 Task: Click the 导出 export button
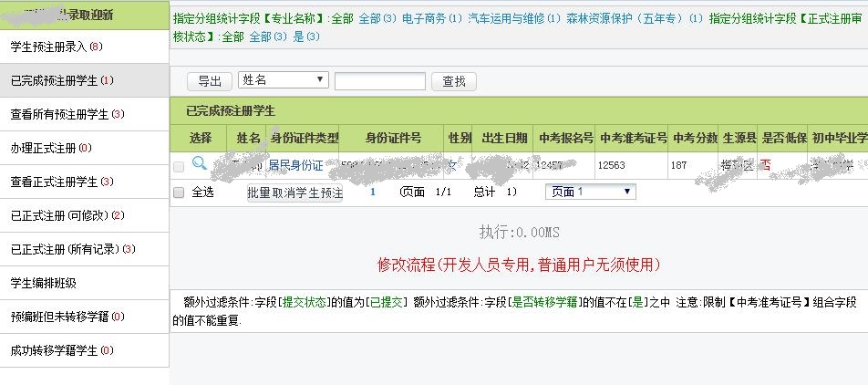[x=210, y=81]
